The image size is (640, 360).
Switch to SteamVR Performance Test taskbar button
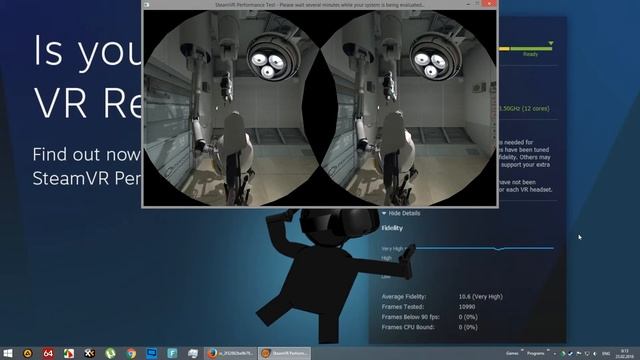pos(284,353)
